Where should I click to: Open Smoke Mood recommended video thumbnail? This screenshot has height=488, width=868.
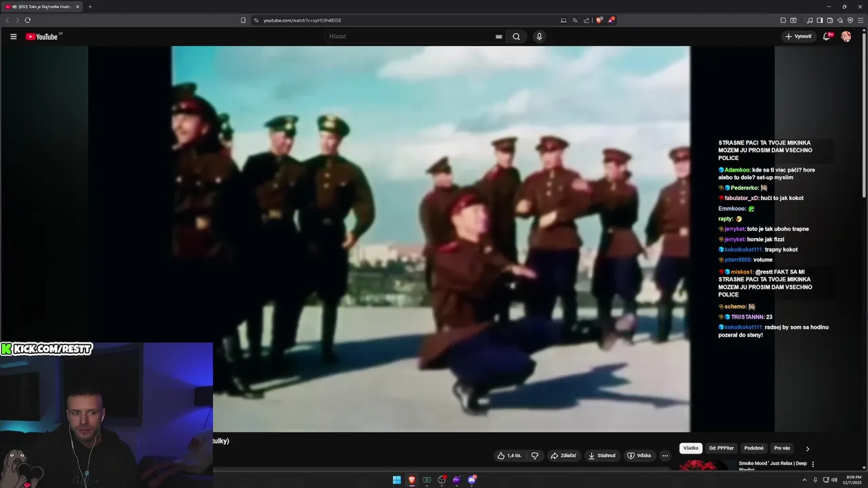tap(706, 465)
